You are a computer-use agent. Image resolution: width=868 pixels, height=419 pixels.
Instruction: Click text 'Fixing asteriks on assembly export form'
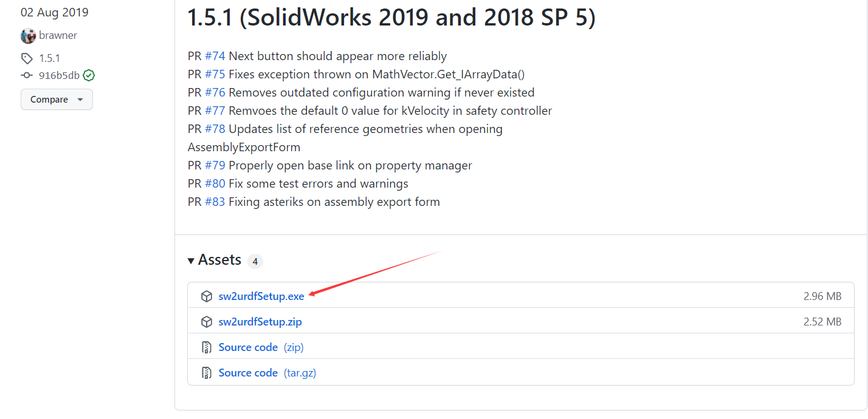[334, 202]
